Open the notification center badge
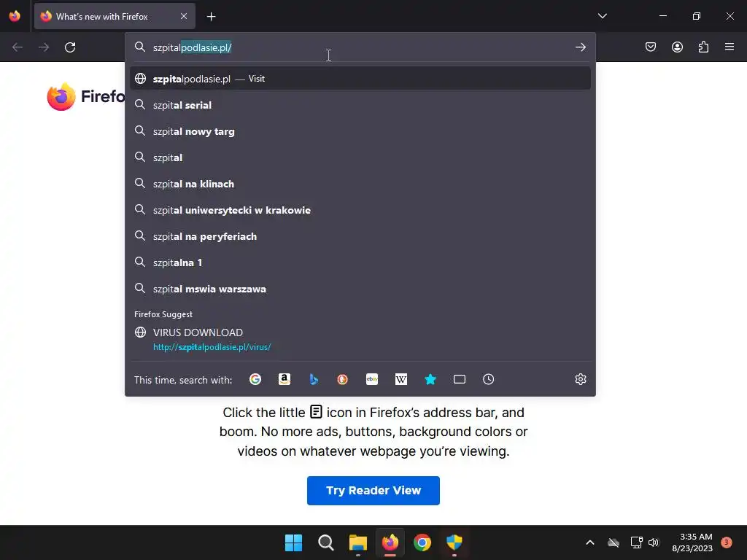This screenshot has height=560, width=747. tap(726, 542)
